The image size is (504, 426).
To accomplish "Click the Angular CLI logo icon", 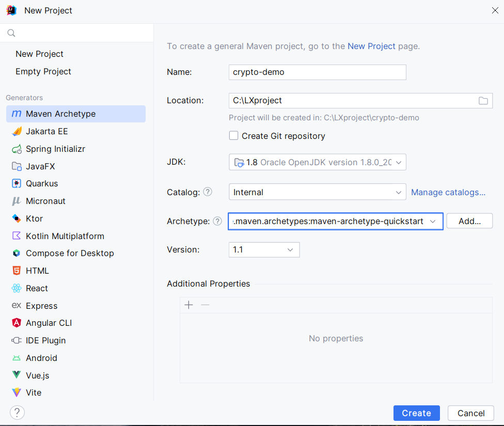I will tap(17, 323).
